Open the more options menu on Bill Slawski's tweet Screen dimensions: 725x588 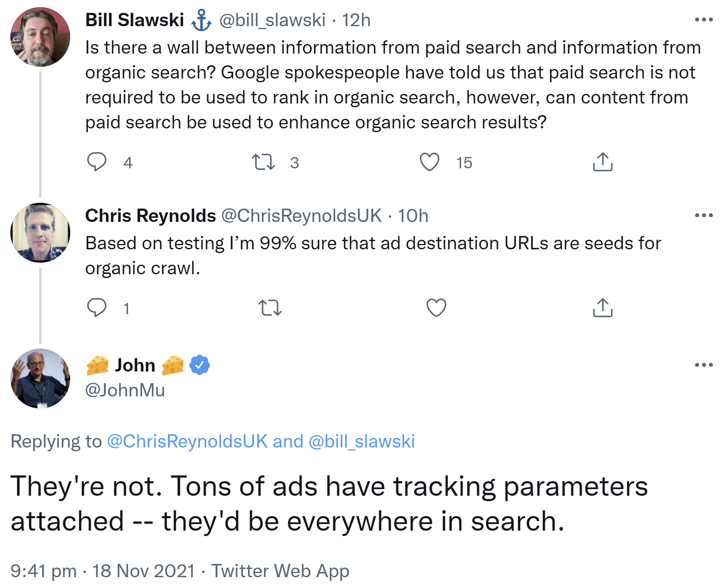705,19
